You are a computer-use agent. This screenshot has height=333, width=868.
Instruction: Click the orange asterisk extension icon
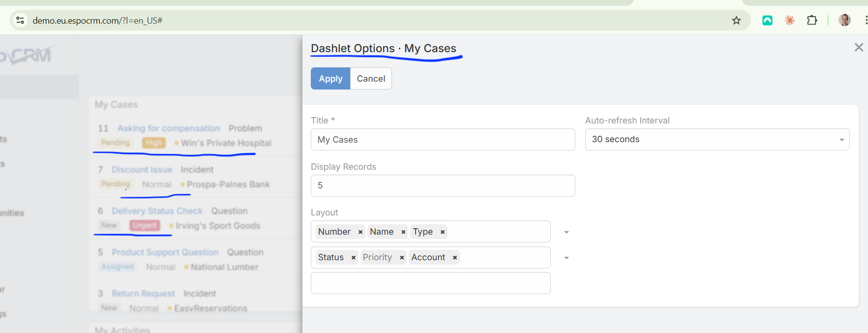[789, 20]
